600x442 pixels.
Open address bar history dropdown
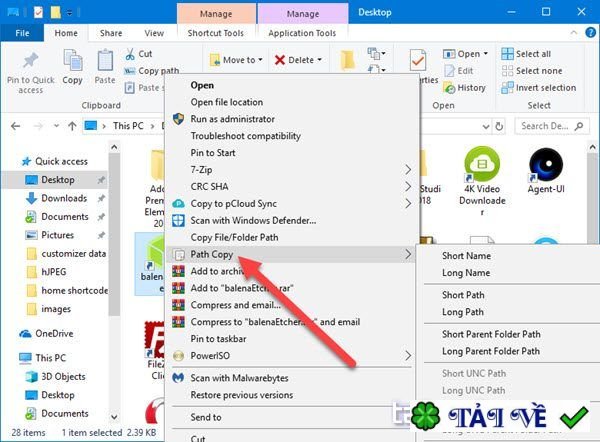(x=486, y=126)
